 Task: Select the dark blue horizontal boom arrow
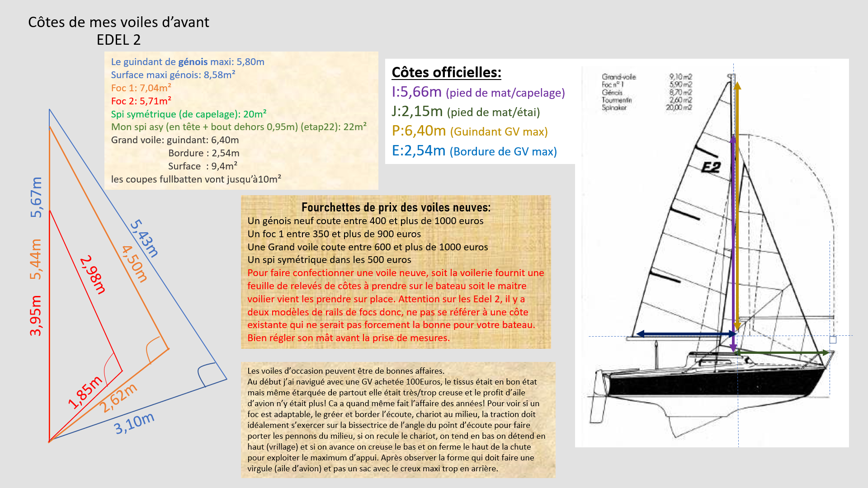pyautogui.click(x=686, y=334)
